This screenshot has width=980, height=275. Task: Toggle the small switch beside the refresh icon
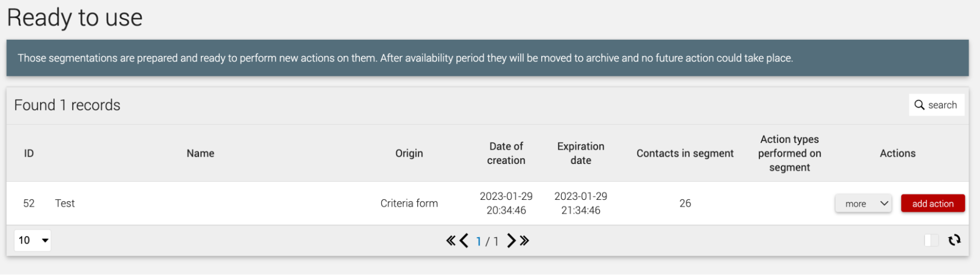[x=931, y=240]
